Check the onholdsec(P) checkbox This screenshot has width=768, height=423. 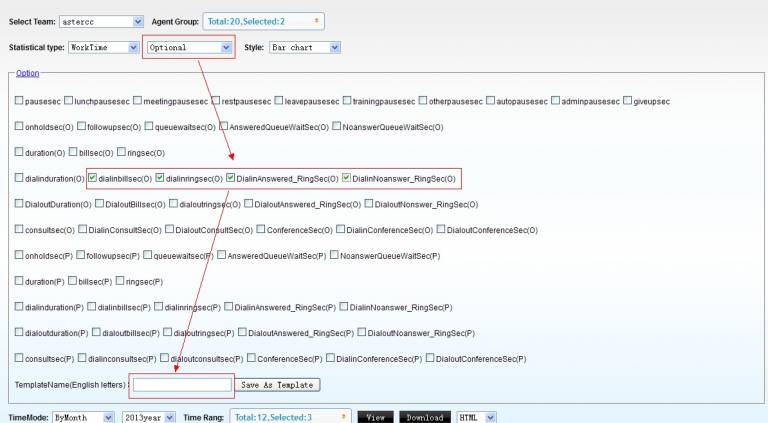coord(19,255)
